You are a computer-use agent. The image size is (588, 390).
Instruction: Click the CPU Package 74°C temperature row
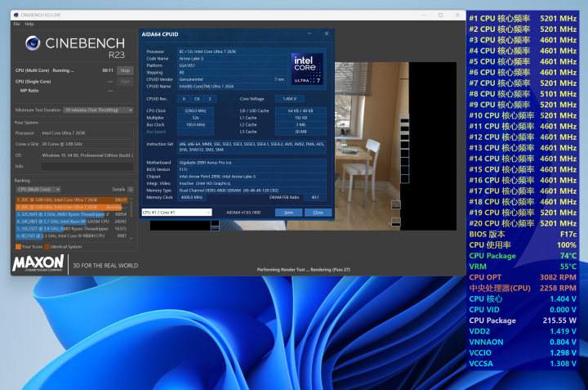click(523, 256)
